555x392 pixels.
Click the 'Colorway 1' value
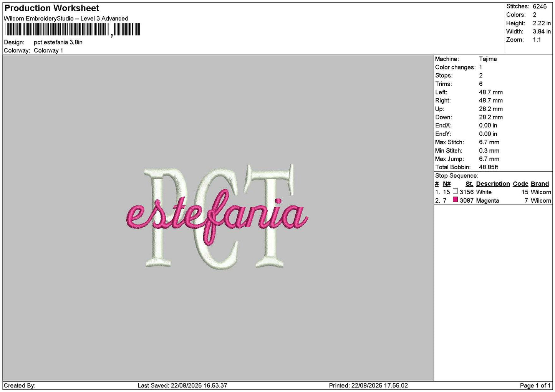point(48,50)
